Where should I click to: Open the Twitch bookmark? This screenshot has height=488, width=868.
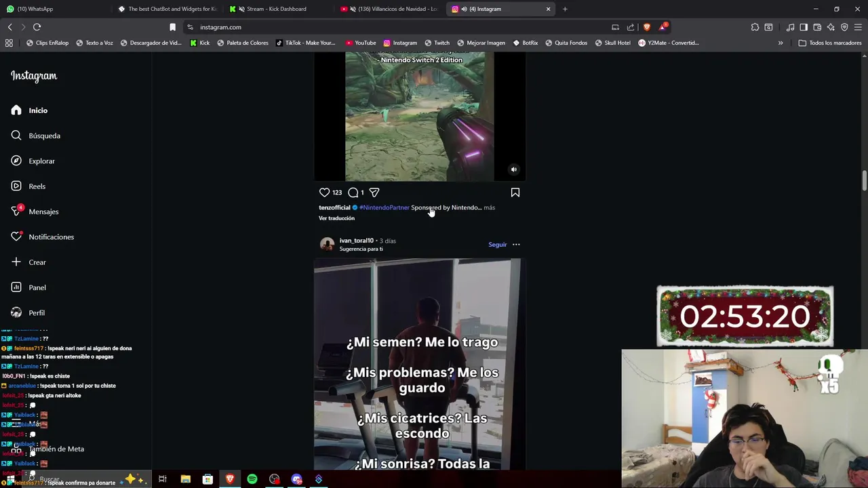point(437,43)
